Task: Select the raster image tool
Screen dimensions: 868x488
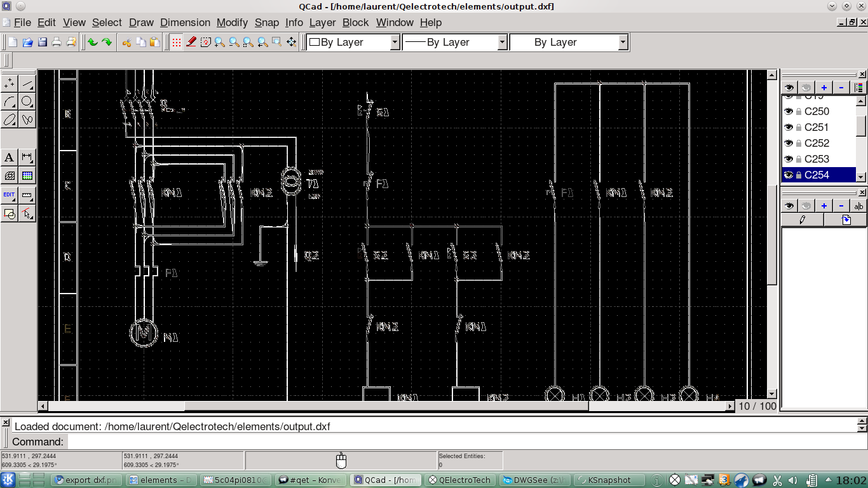Action: tap(27, 176)
